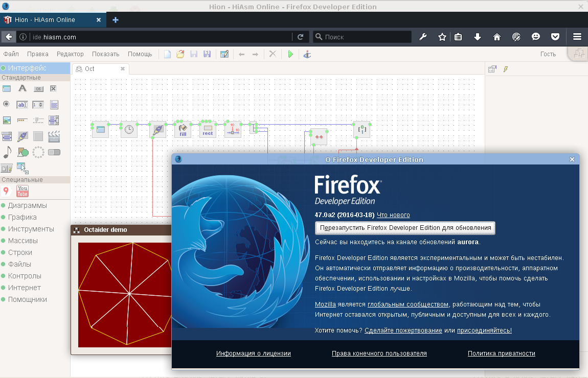The height and width of the screenshot is (378, 588).
Task: Open the Политика приватности link
Action: tap(502, 353)
